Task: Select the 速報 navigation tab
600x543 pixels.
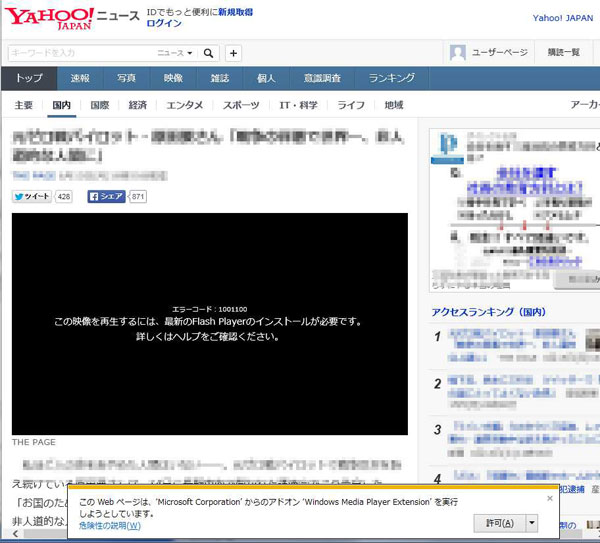Action: pyautogui.click(x=80, y=78)
